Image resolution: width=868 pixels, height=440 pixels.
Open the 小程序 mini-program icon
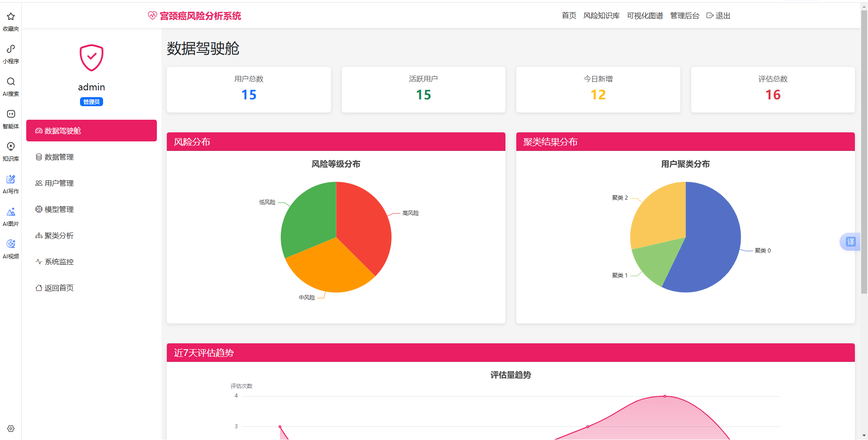click(11, 49)
